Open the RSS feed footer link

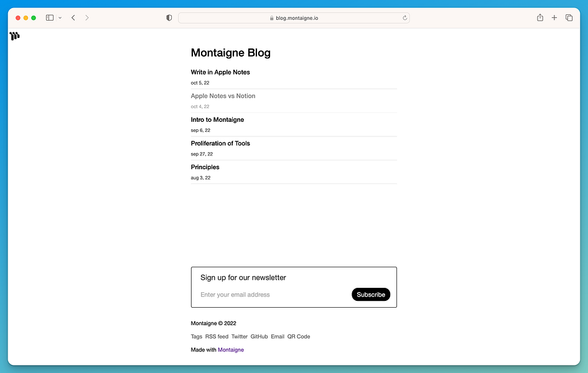pyautogui.click(x=217, y=337)
